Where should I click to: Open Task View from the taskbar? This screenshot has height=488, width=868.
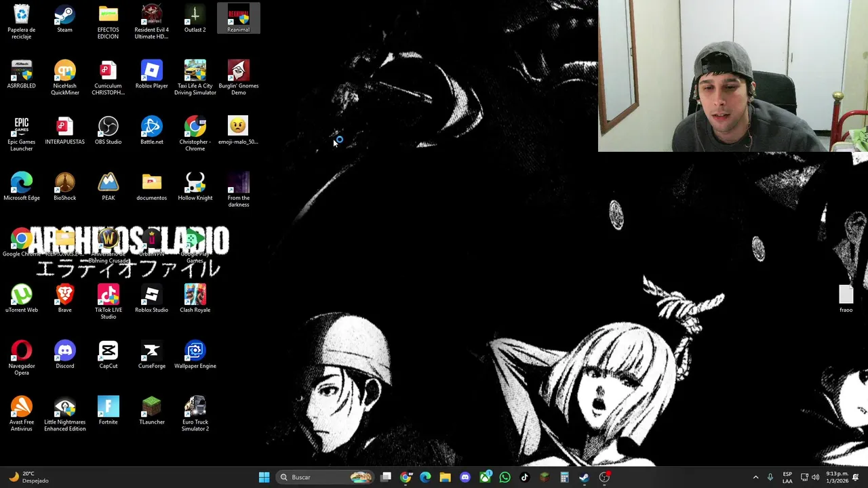386,477
